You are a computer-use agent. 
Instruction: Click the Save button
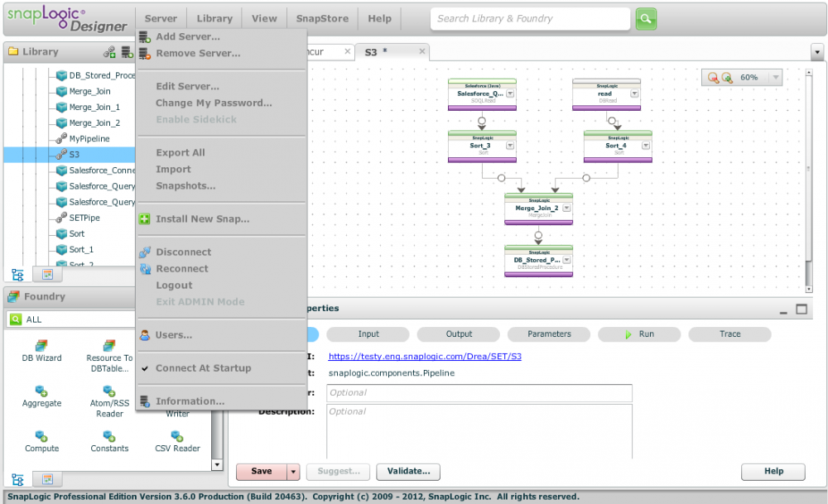(x=262, y=472)
